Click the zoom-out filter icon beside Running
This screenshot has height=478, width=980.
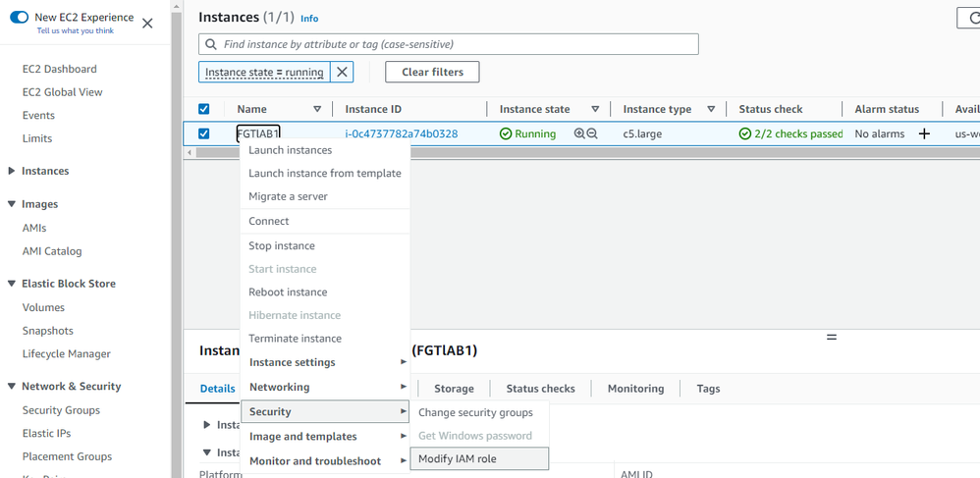coord(592,133)
